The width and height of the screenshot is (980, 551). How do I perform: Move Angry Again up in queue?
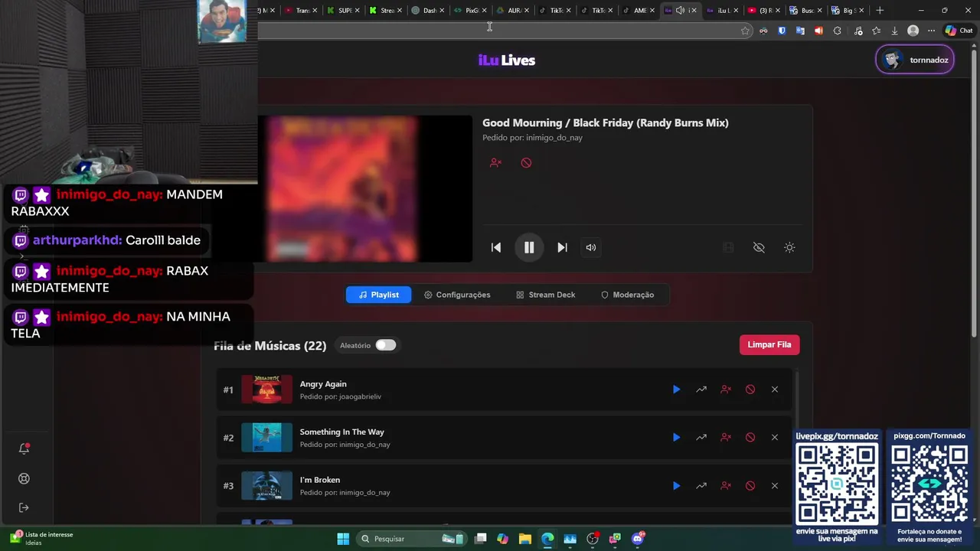point(701,390)
